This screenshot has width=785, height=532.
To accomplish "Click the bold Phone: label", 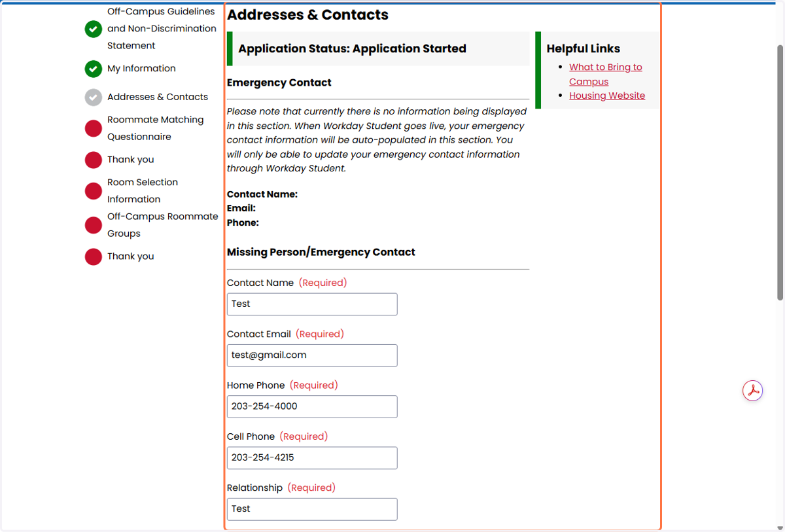I will [x=243, y=222].
